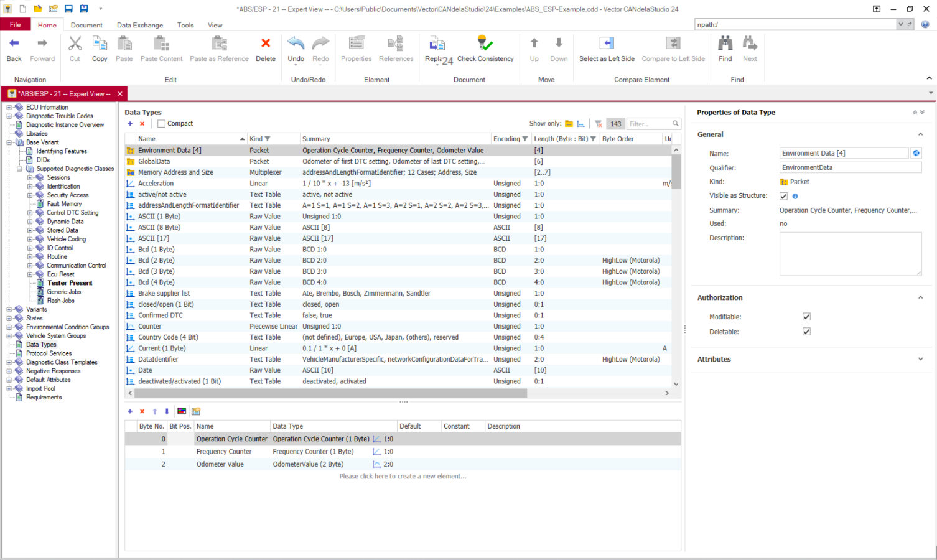937x560 pixels.
Task: Open the File menu
Action: coord(15,25)
